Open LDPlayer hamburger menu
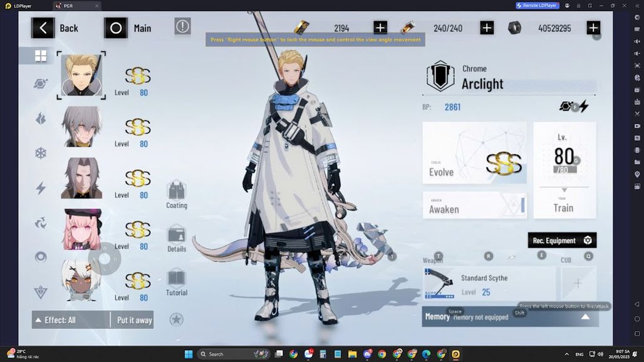This screenshot has height=362, width=644. point(578,6)
